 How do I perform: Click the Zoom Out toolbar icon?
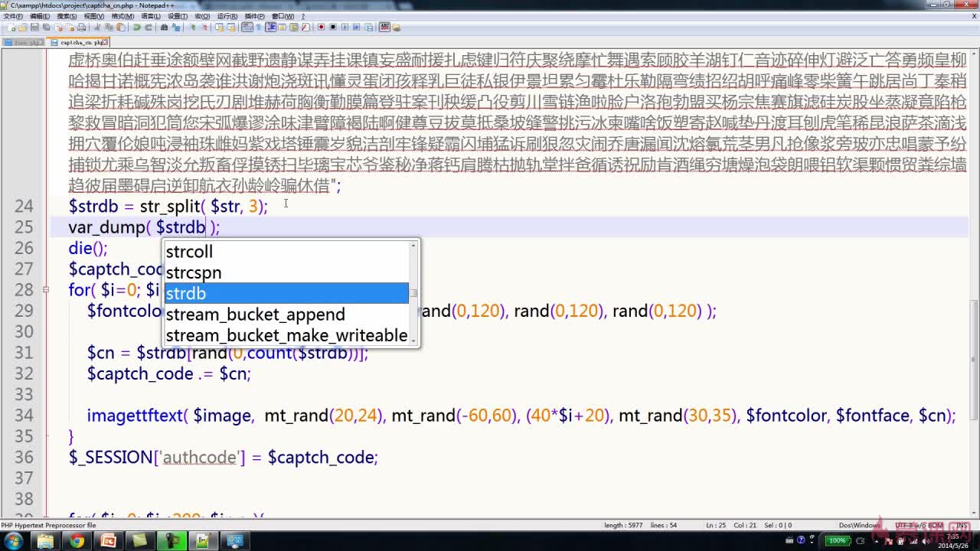pyautogui.click(x=204, y=27)
